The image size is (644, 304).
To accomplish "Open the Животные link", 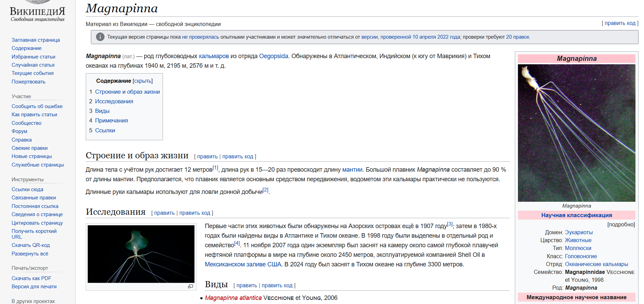I will click(578, 240).
